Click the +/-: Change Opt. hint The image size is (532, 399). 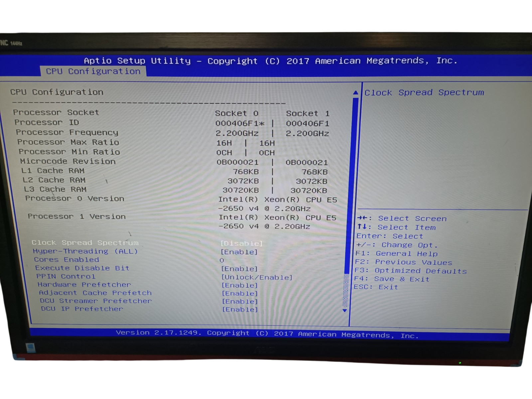coord(396,245)
